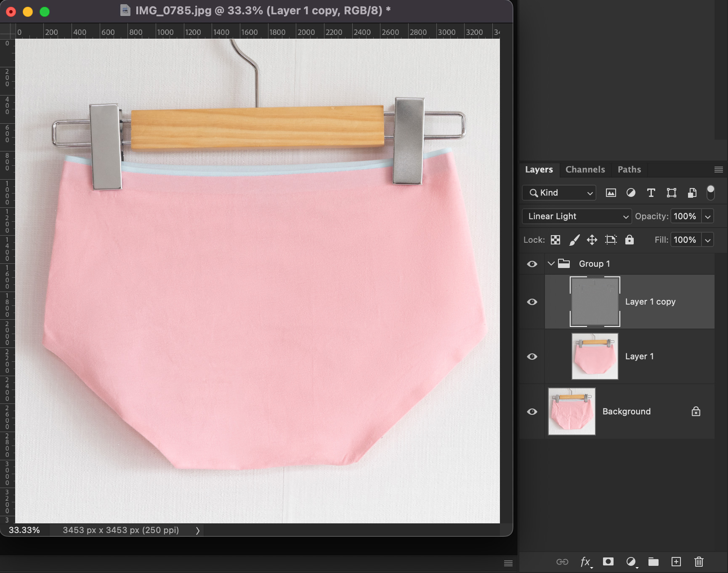Screen dimensions: 728x573
Task: Hide Group 1 visibility eye
Action: [x=532, y=264]
